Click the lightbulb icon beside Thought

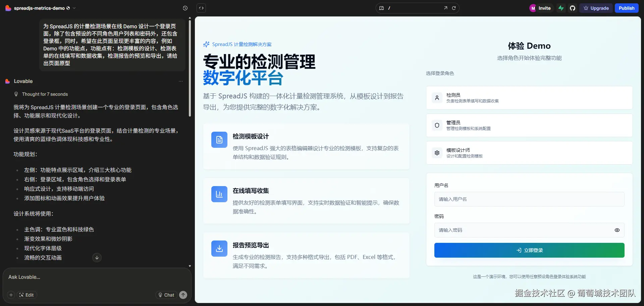pyautogui.click(x=16, y=94)
